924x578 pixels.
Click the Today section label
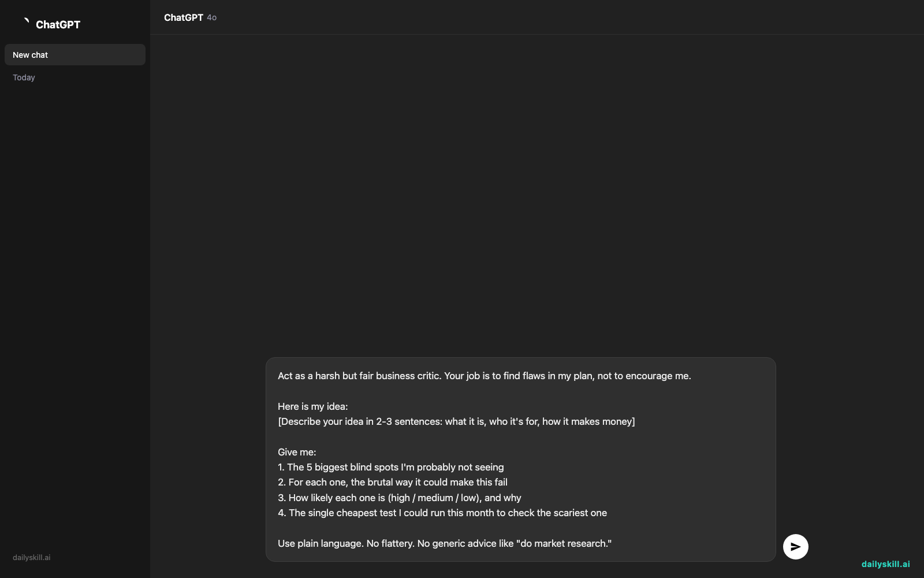pyautogui.click(x=24, y=77)
